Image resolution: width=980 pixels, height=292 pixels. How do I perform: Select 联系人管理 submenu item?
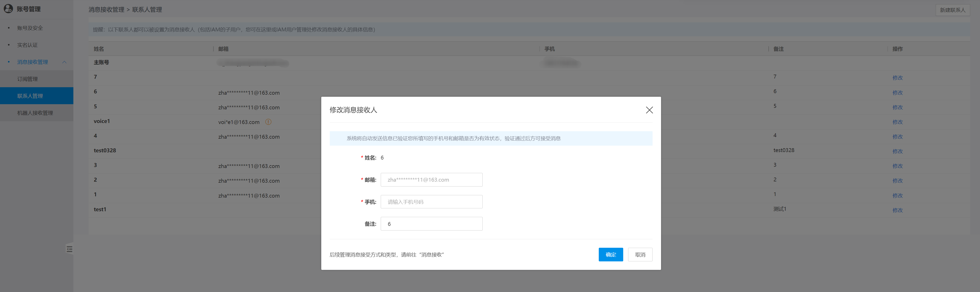click(30, 96)
